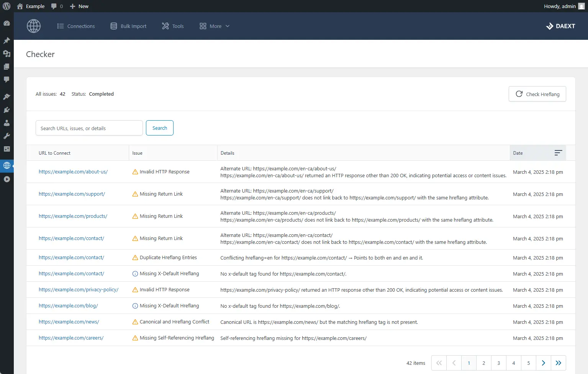Open the https://example.com/about-us/ link
Viewport: 588px width, 374px height.
point(73,171)
